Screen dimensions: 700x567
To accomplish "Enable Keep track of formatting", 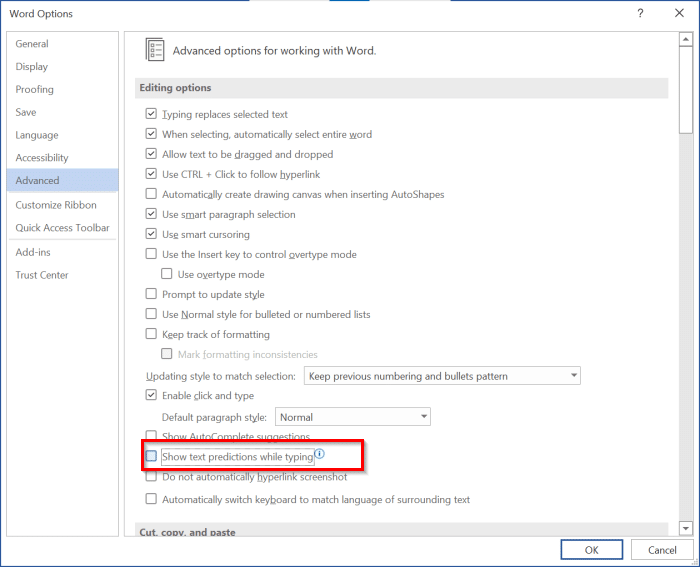I will [x=151, y=334].
